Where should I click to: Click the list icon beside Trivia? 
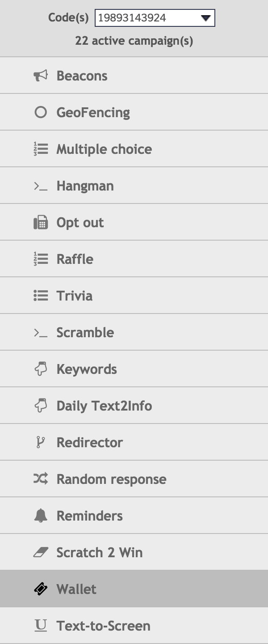coord(41,296)
